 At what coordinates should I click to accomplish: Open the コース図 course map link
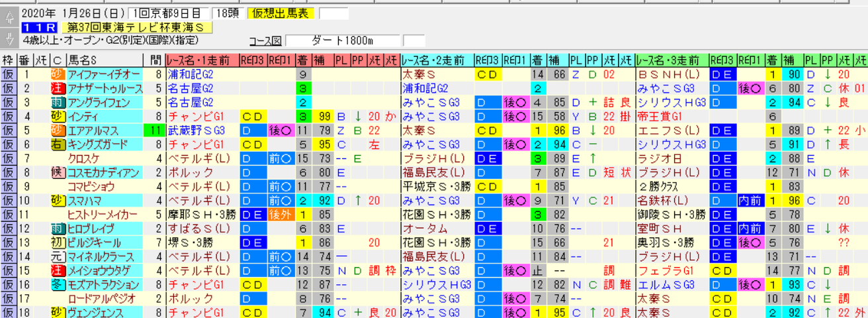[x=265, y=40]
